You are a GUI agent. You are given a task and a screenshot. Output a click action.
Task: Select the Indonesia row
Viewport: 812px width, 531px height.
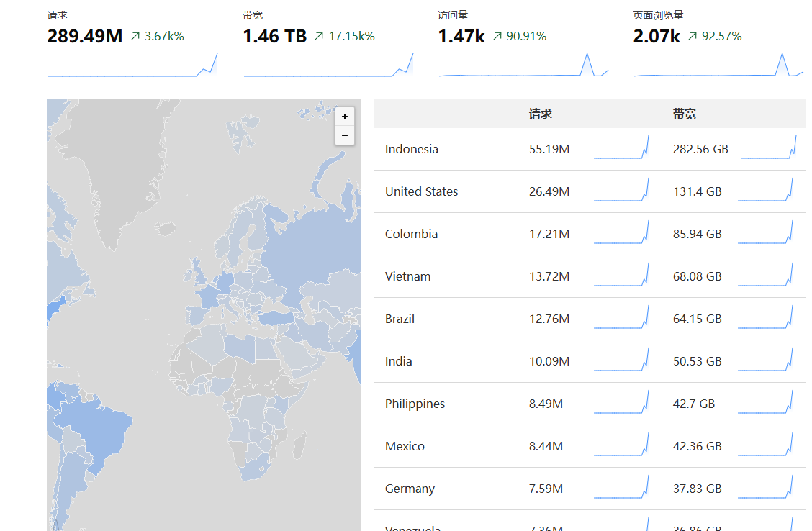point(411,149)
